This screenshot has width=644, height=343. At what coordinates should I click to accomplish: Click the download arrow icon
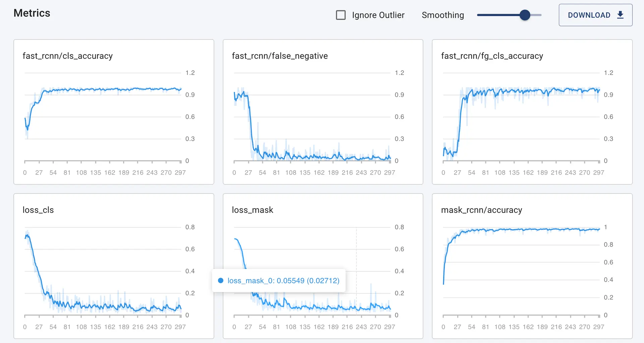tap(620, 15)
